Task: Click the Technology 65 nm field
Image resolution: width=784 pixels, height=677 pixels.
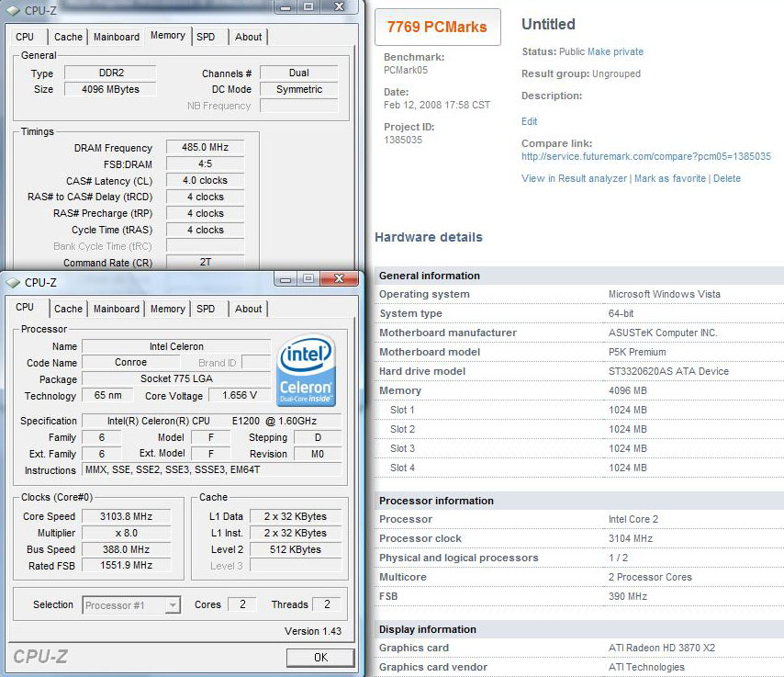Action: pos(107,395)
